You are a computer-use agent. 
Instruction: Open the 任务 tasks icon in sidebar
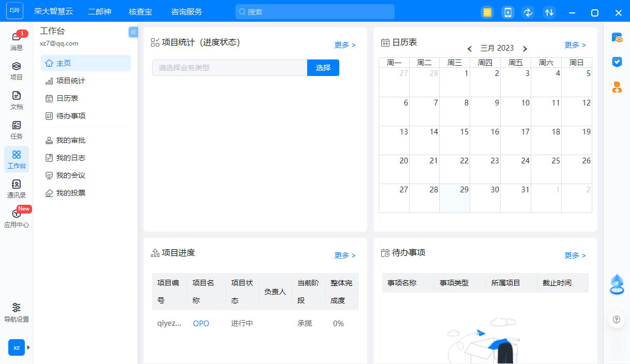(17, 129)
